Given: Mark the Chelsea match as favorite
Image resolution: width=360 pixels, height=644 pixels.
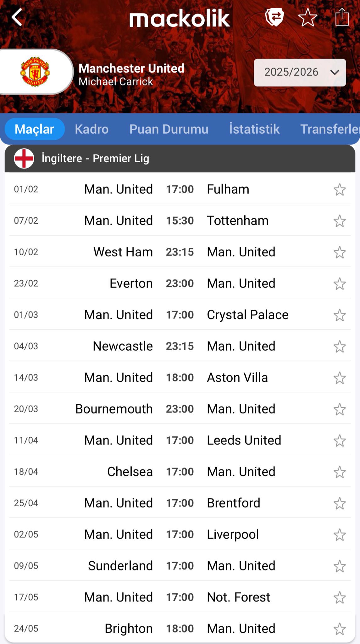Looking at the screenshot, I should [340, 472].
